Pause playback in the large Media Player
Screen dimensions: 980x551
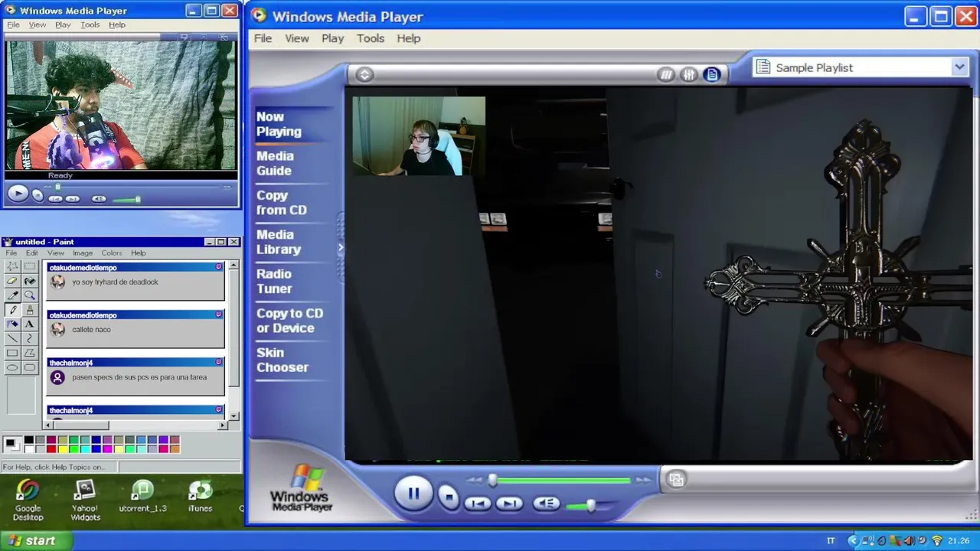(x=413, y=494)
